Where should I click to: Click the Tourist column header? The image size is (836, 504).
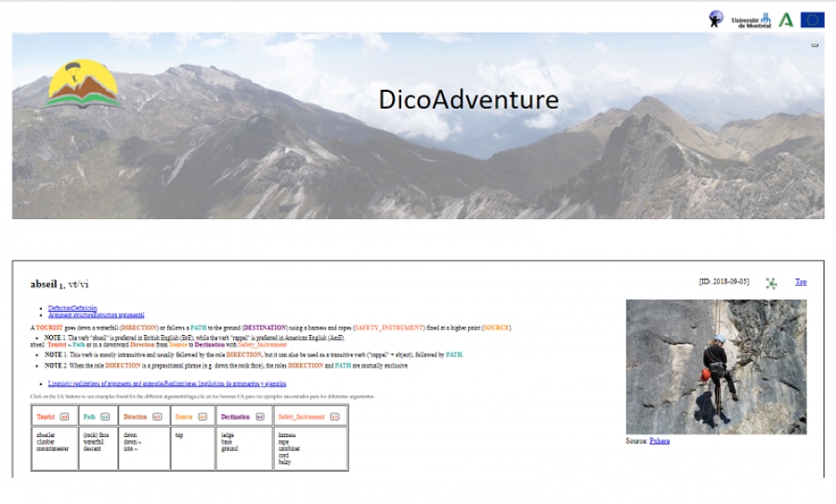[46, 417]
